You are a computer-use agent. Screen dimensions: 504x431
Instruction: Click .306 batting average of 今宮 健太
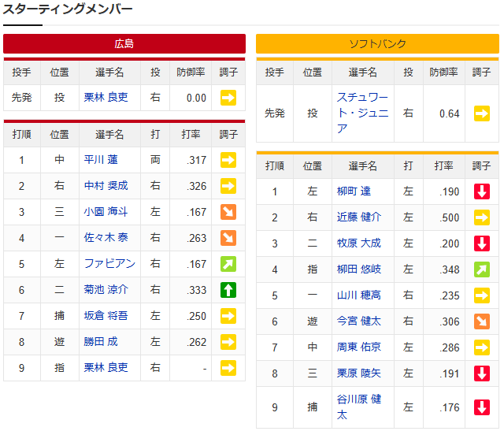pos(450,321)
